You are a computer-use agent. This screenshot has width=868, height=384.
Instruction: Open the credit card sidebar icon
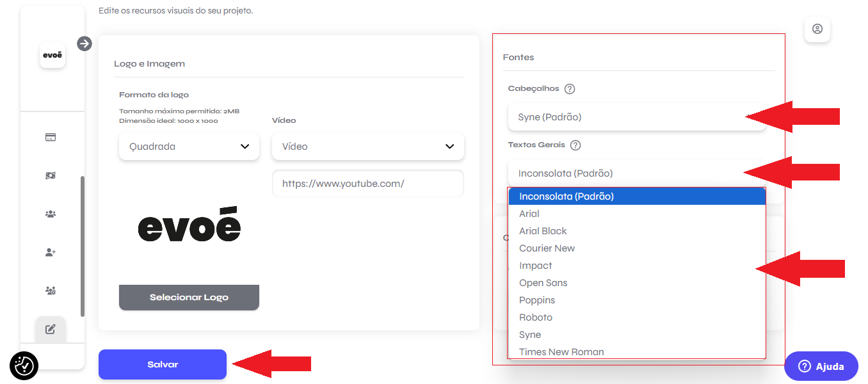51,137
